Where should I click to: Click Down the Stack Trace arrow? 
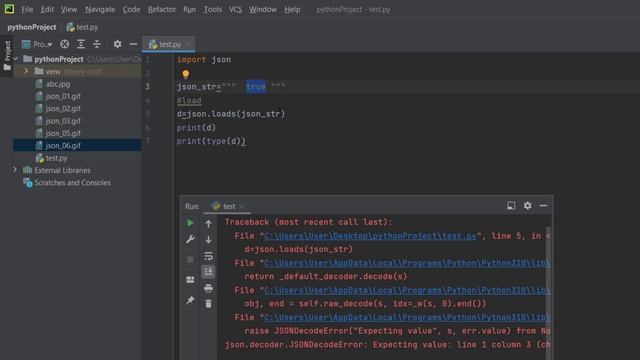[x=208, y=240]
